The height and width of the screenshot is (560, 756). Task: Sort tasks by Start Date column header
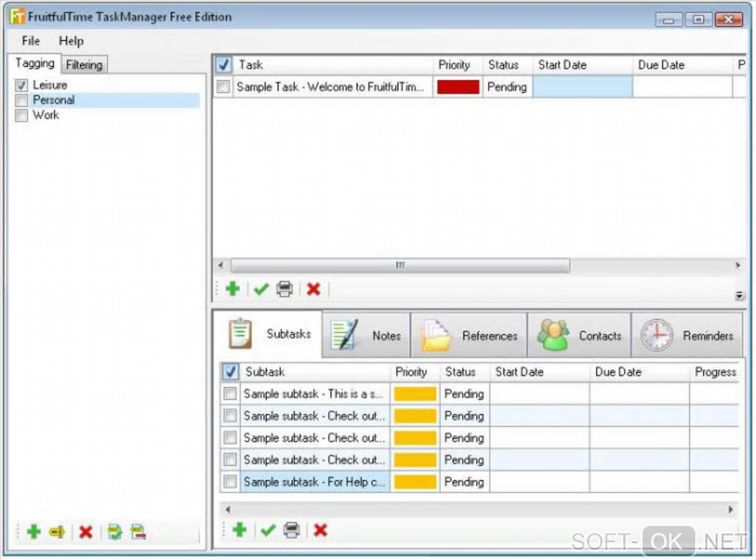pos(582,65)
